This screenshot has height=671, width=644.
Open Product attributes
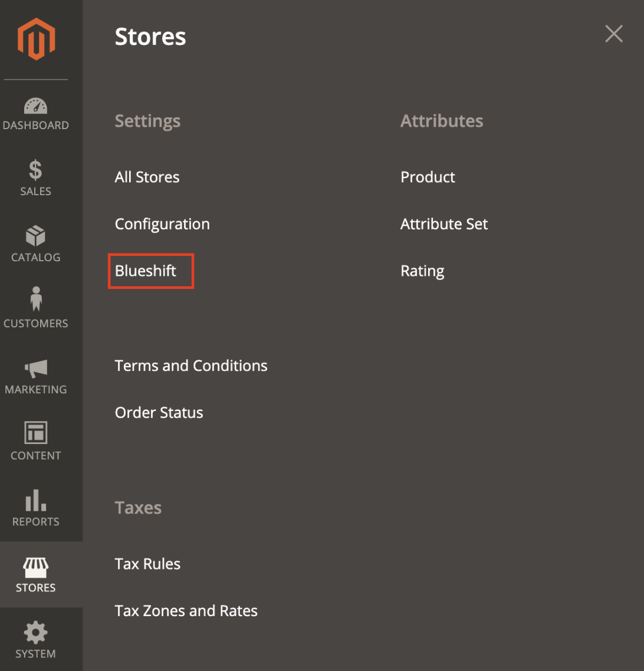tap(428, 177)
